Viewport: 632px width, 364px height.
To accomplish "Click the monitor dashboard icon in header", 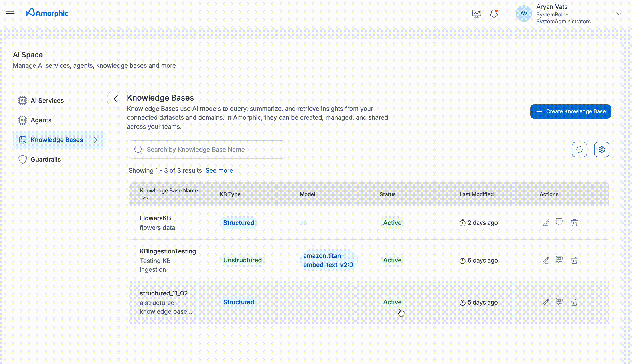I will [x=476, y=13].
